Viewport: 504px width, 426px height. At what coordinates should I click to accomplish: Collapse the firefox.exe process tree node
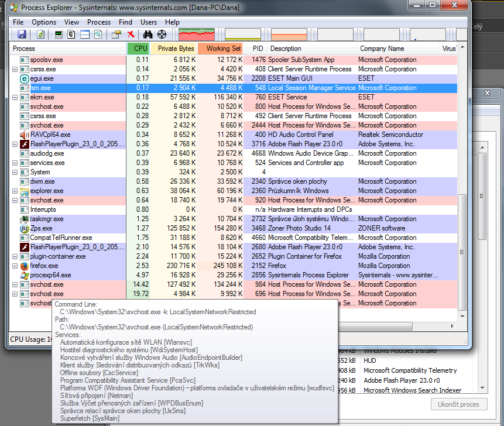[15, 266]
